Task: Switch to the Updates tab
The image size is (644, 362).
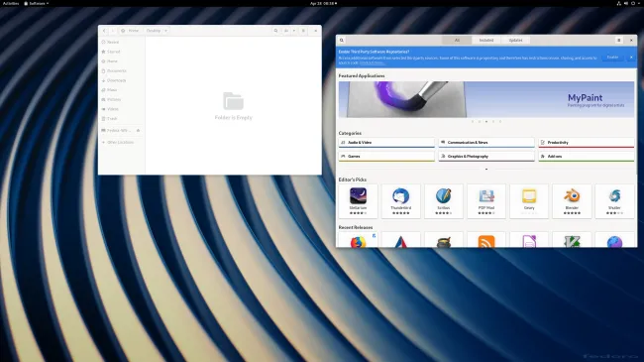Action: (x=515, y=41)
